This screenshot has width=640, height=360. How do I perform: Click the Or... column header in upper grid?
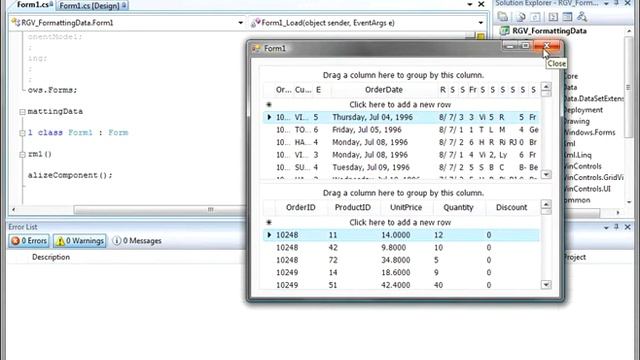coord(284,90)
